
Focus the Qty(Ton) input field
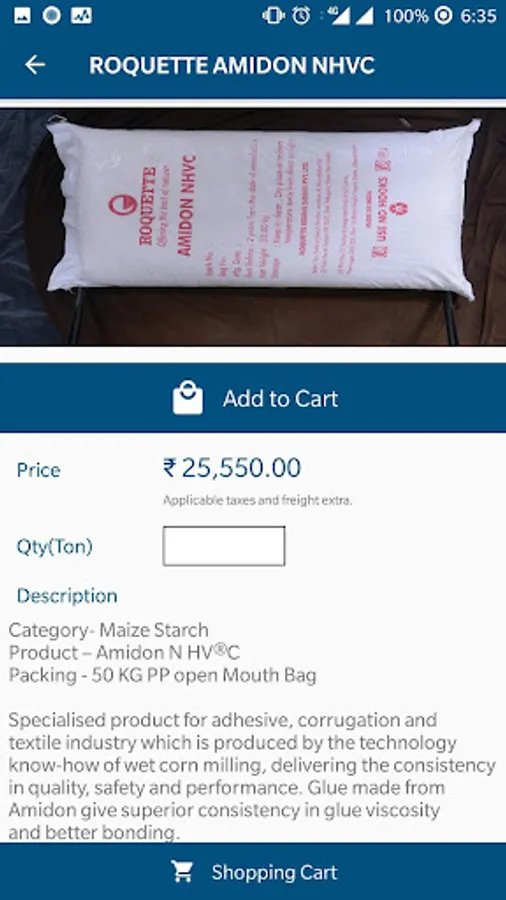click(224, 546)
